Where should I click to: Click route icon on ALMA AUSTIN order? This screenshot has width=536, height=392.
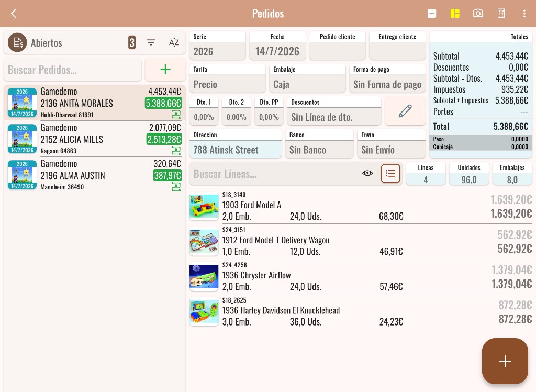coord(176,187)
